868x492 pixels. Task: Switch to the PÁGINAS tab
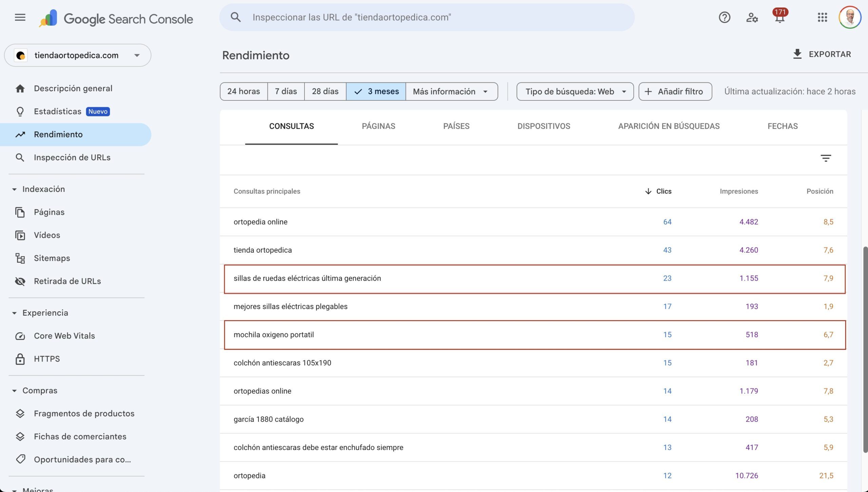tap(378, 126)
